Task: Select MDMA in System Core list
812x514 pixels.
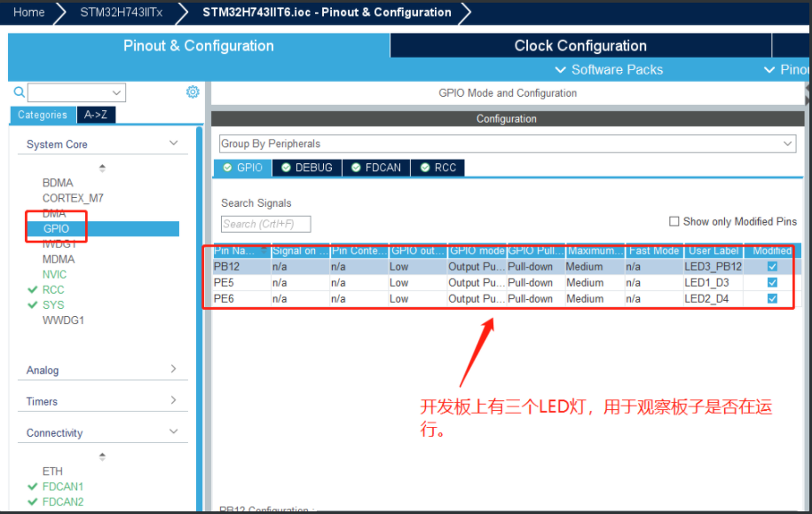Action: pyautogui.click(x=59, y=259)
